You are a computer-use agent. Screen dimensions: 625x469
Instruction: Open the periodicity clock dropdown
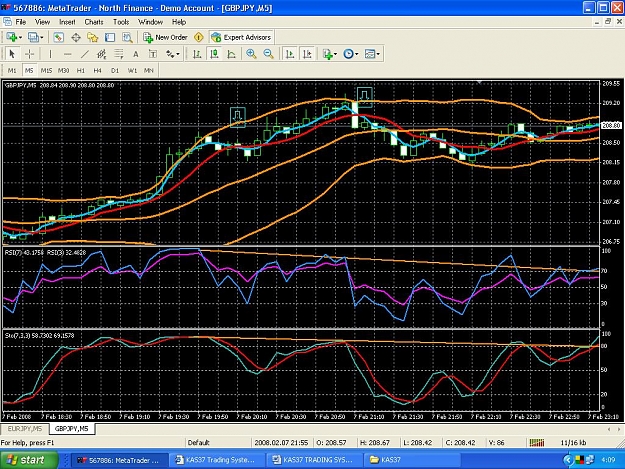click(x=351, y=54)
